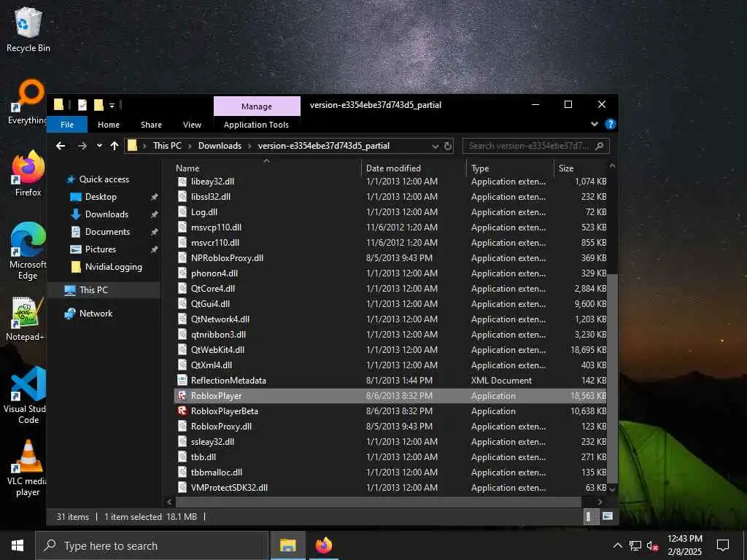Refresh the current folder view
This screenshot has width=747, height=560.
[448, 146]
